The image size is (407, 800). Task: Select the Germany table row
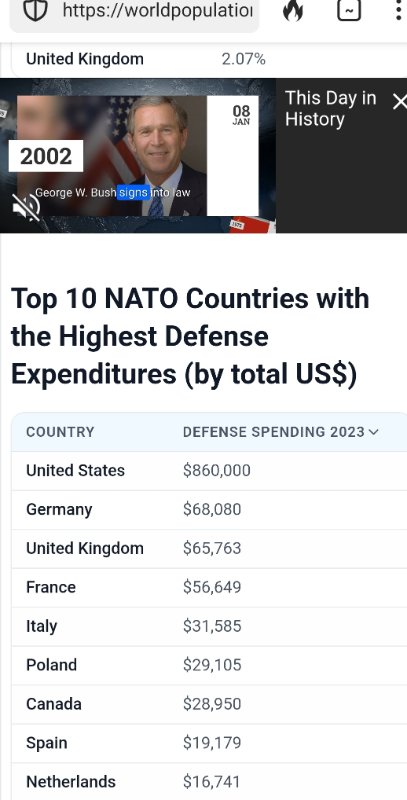[x=209, y=510]
